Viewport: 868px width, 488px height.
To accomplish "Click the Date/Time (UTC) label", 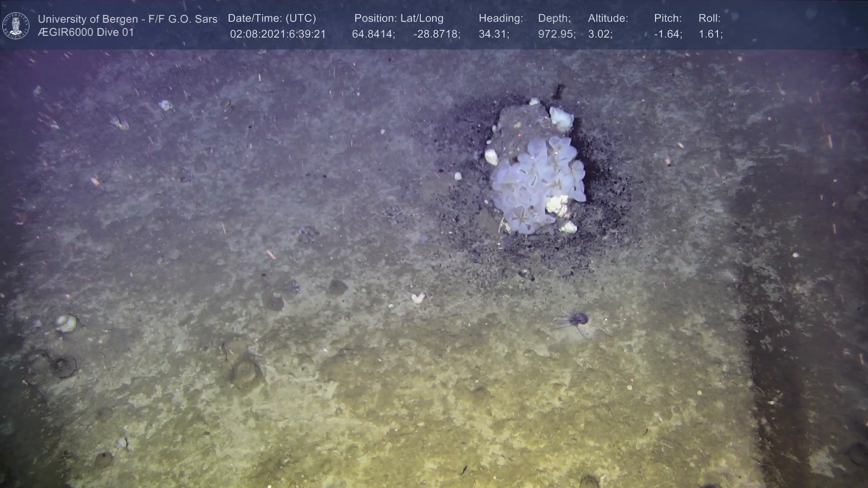I will 272,19.
